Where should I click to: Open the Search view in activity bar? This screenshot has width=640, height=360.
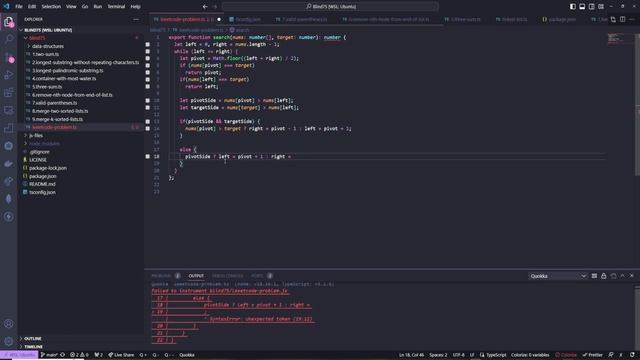pyautogui.click(x=9, y=39)
